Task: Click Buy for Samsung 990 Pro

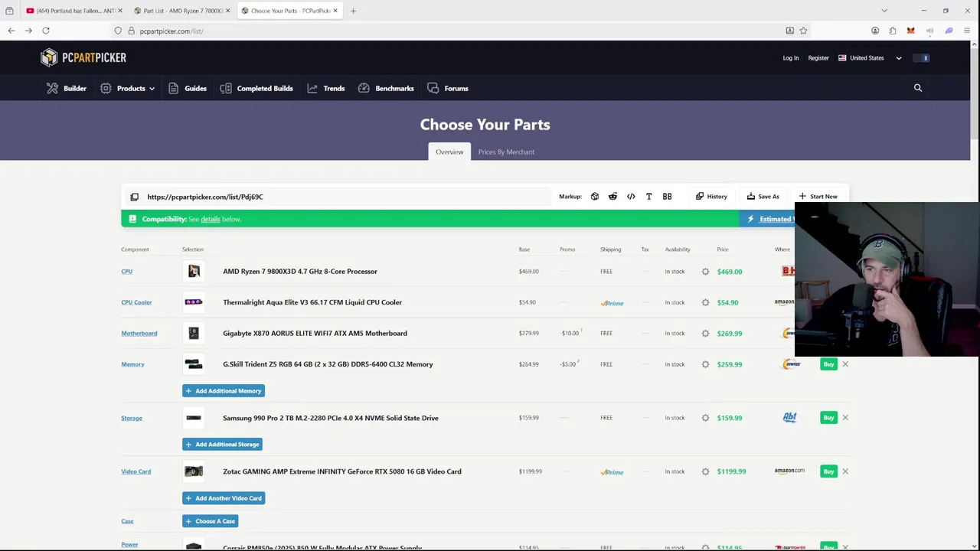Action: 828,418
